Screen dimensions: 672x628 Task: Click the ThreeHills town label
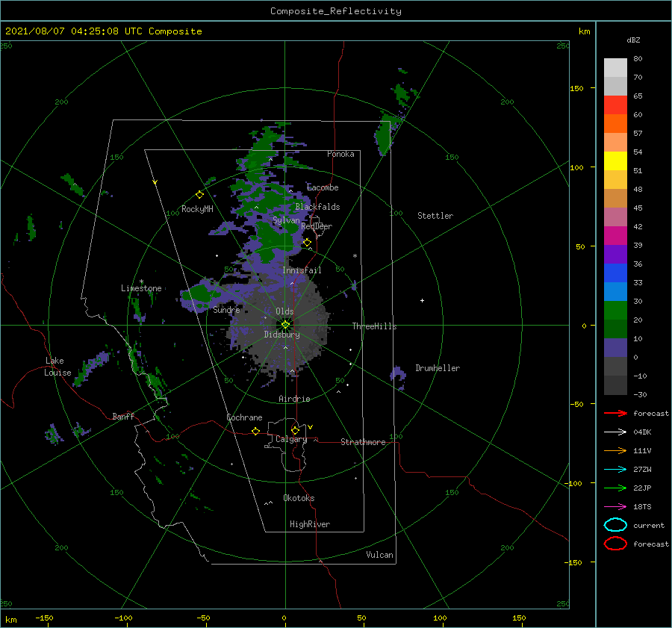[374, 326]
